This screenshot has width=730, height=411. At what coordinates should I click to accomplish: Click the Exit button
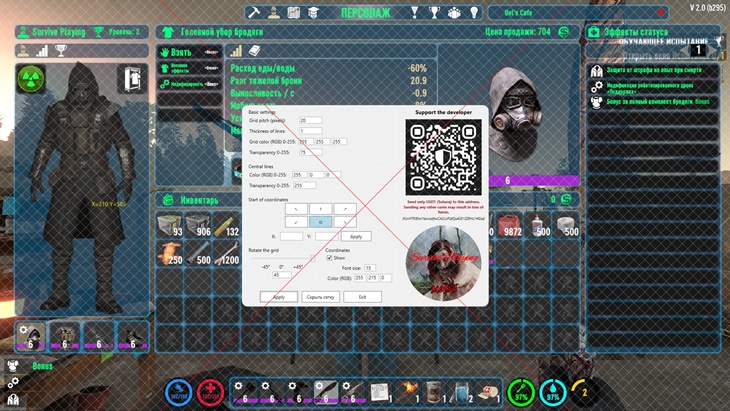coord(363,297)
